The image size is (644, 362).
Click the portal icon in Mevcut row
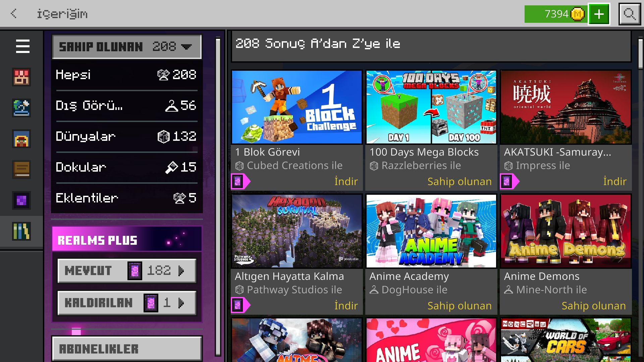pos(135,271)
